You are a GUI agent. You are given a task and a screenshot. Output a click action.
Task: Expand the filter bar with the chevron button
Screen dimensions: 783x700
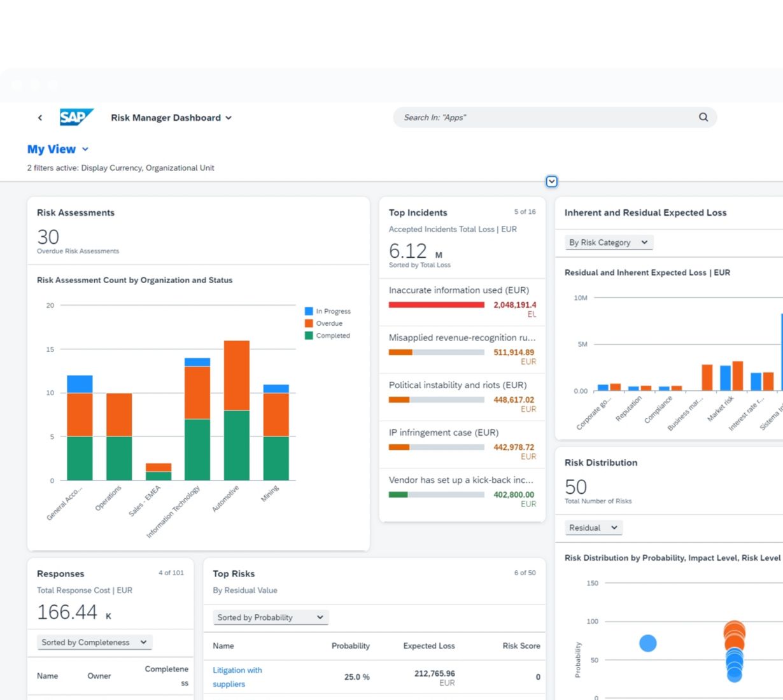[x=552, y=182]
